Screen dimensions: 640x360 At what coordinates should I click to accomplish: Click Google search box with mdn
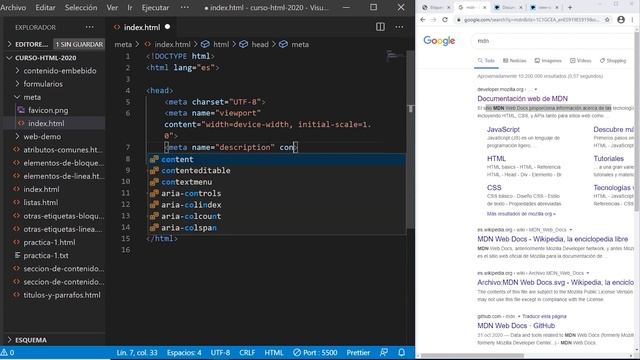pyautogui.click(x=555, y=40)
